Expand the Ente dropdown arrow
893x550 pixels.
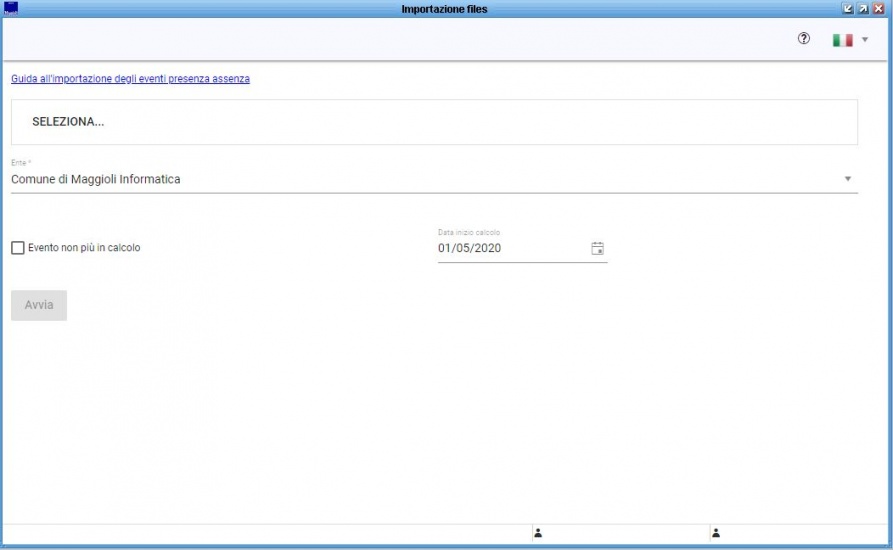(x=847, y=179)
